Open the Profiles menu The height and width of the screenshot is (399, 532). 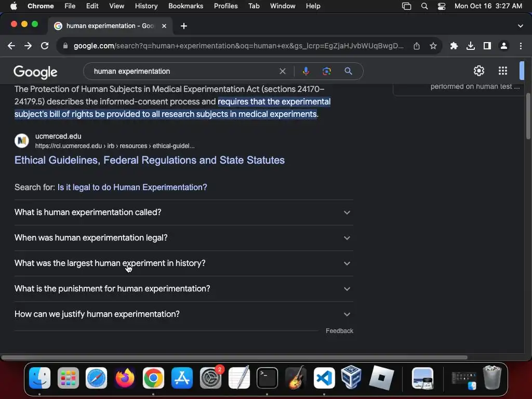tap(225, 6)
